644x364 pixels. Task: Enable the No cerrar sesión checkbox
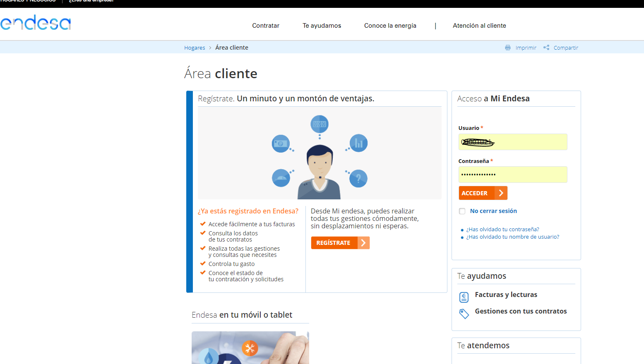(462, 211)
